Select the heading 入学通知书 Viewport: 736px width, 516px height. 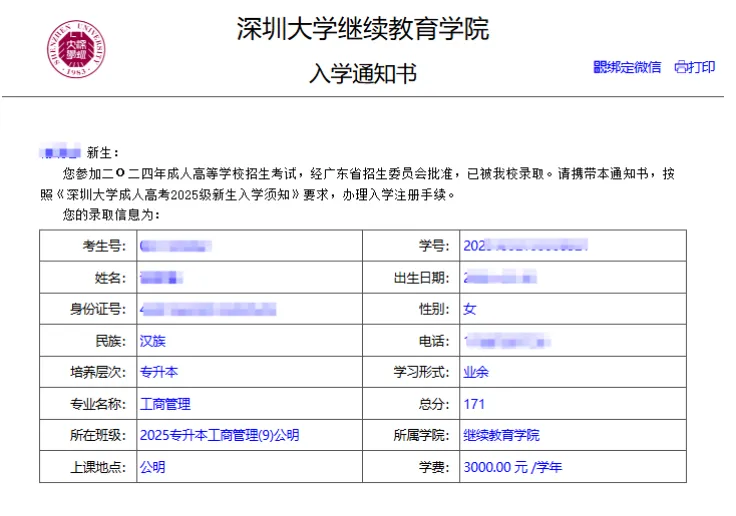[363, 73]
